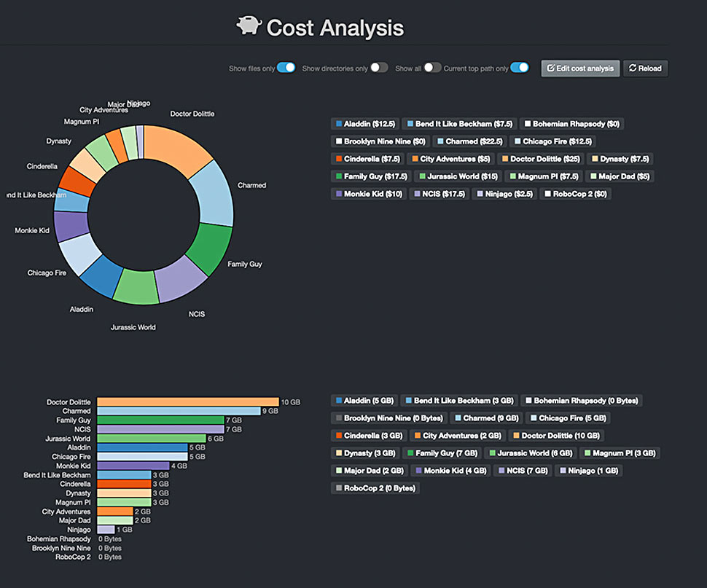Screen dimensions: 707x588
Task: Select the Major Dad (2 GB) legend chip
Action: coord(370,471)
